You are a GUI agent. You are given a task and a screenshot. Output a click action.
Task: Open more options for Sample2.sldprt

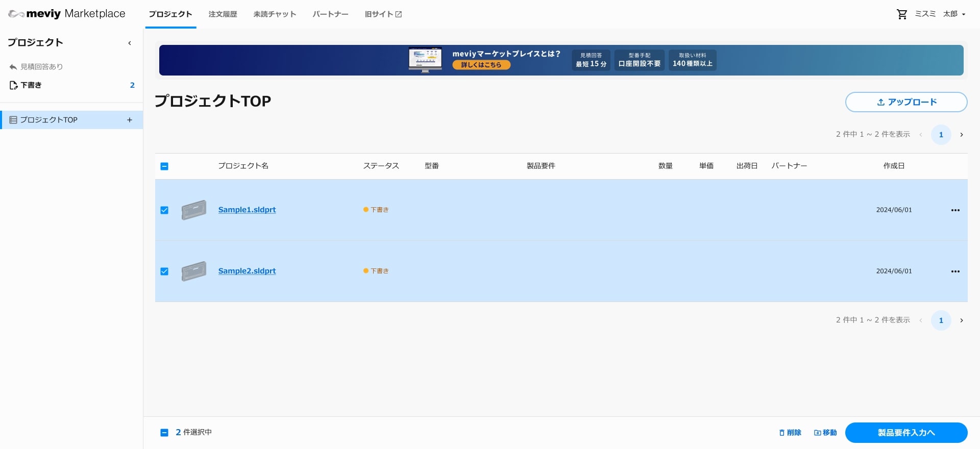[955, 271]
